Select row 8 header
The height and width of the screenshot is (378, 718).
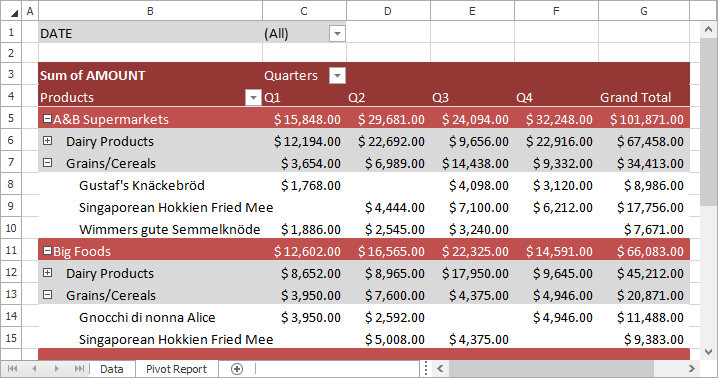coord(11,185)
